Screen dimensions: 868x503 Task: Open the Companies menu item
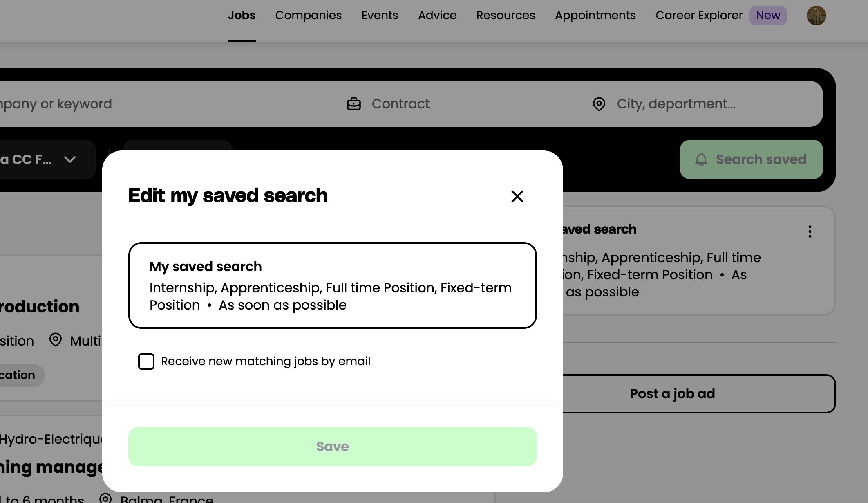pyautogui.click(x=308, y=16)
